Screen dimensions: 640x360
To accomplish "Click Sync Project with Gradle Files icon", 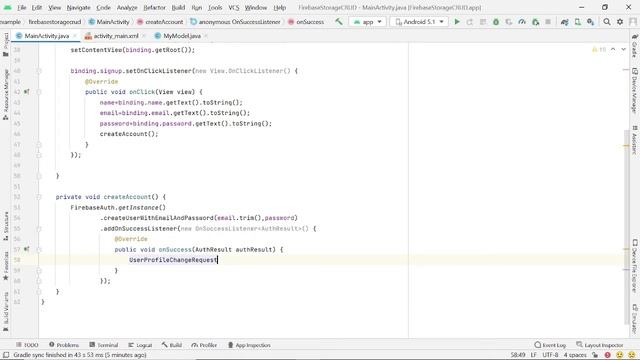I will (x=564, y=22).
